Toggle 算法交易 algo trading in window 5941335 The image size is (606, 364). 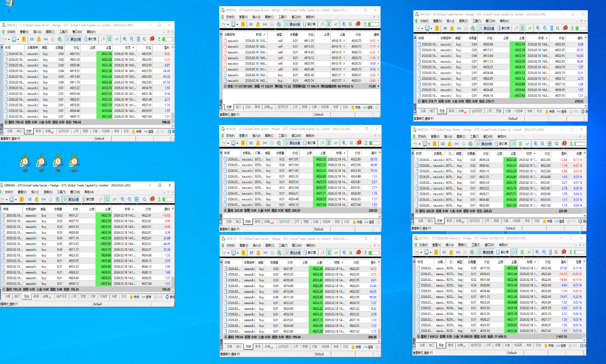coord(486,28)
